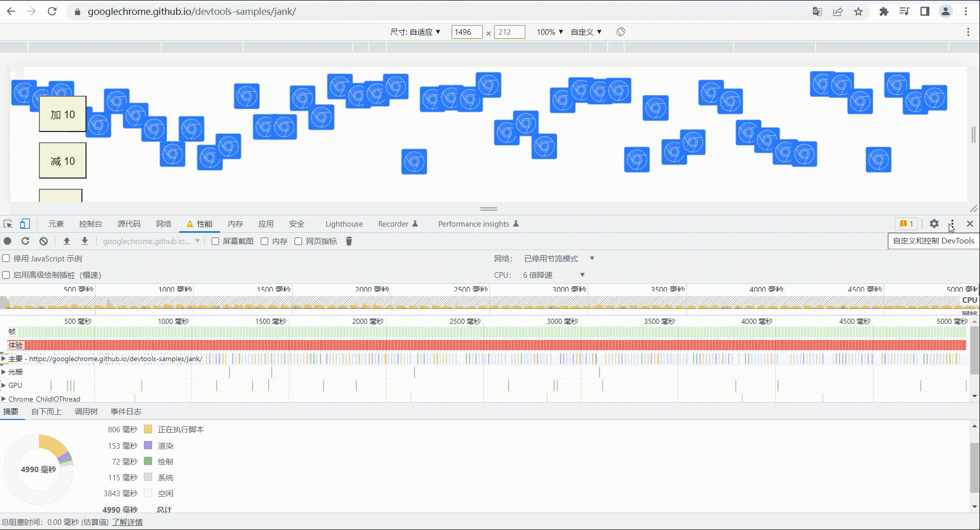The width and height of the screenshot is (980, 530).
Task: Enable the 屏幕截图 checkbox
Action: [216, 241]
